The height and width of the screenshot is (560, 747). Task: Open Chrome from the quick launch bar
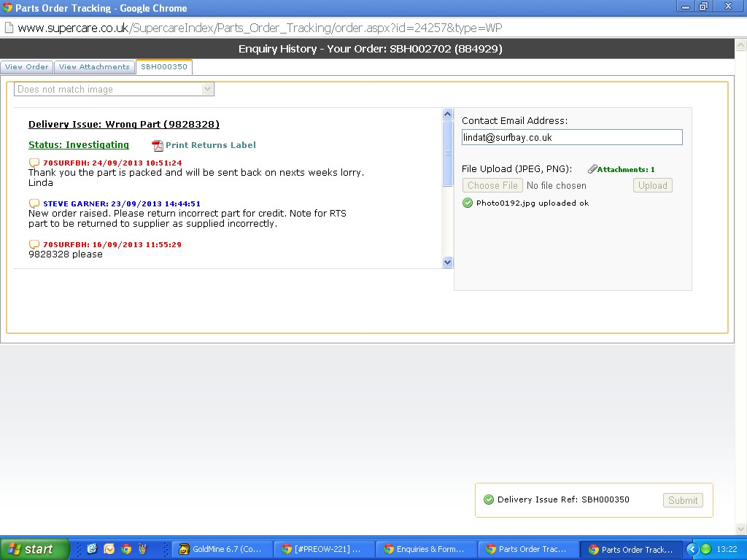(126, 549)
